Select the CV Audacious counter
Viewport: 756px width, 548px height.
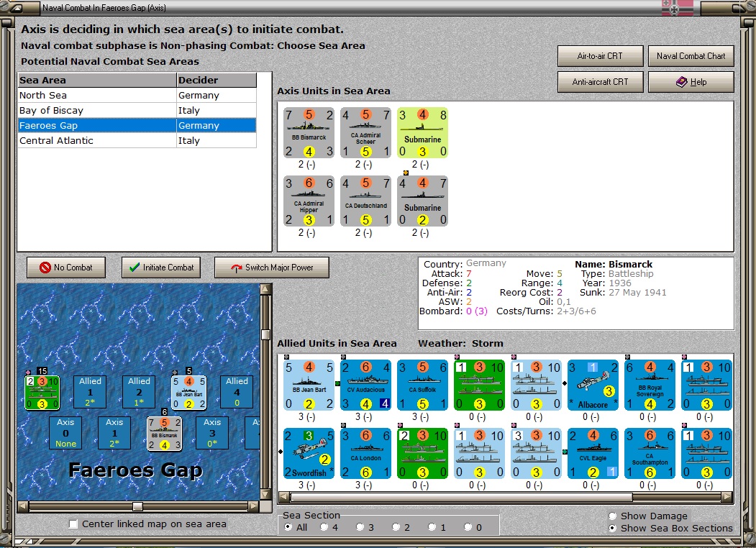tap(365, 385)
